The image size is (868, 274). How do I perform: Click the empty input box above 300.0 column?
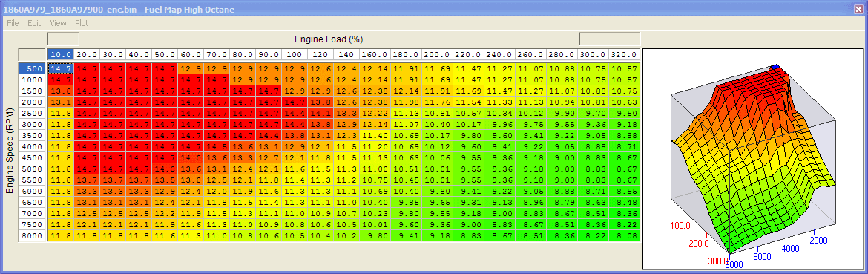pyautogui.click(x=610, y=39)
